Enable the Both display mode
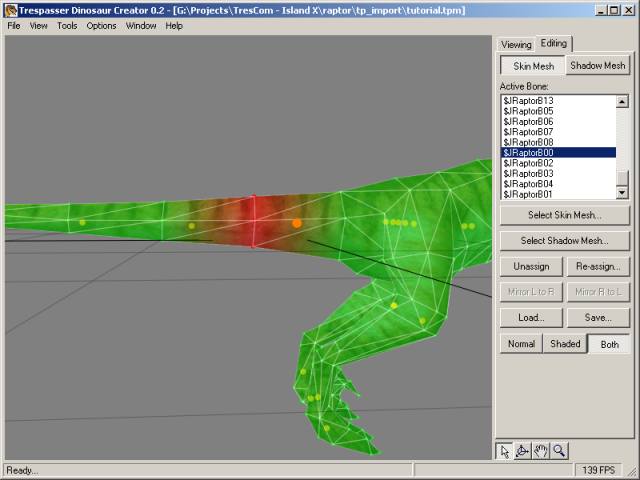Viewport: 640px width, 480px height. pyautogui.click(x=609, y=344)
